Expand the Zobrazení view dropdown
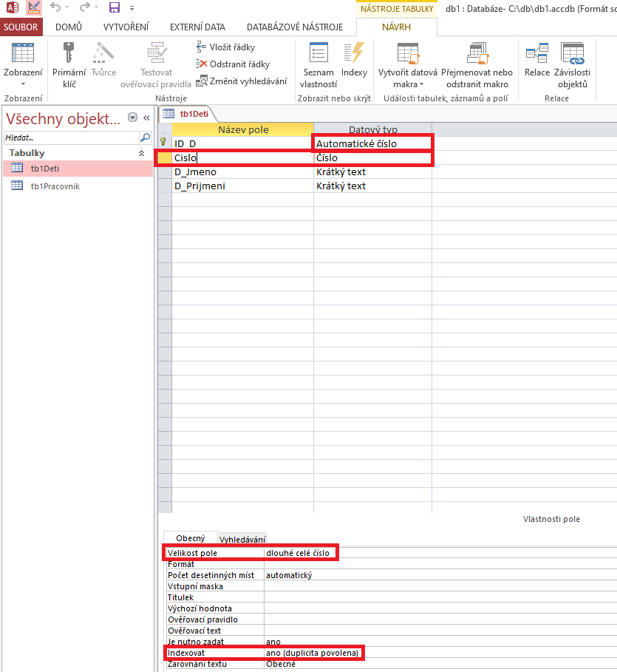The image size is (617, 672). pos(23,84)
